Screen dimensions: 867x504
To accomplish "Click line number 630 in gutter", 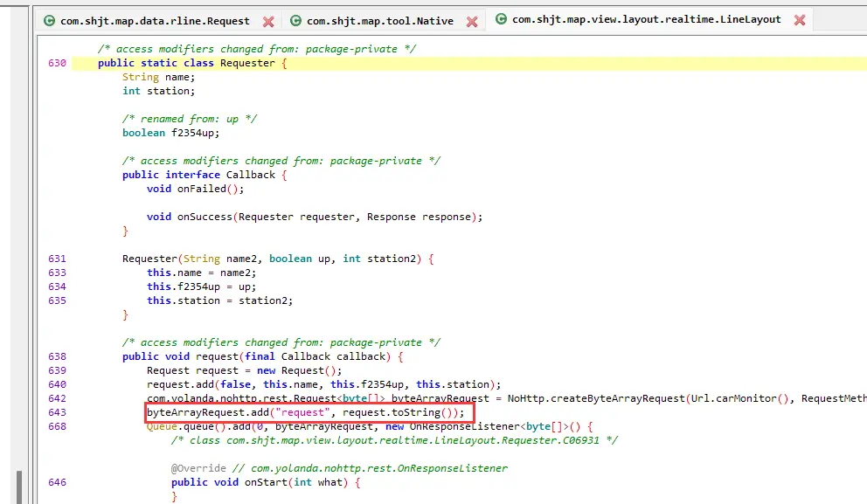I will [x=57, y=63].
